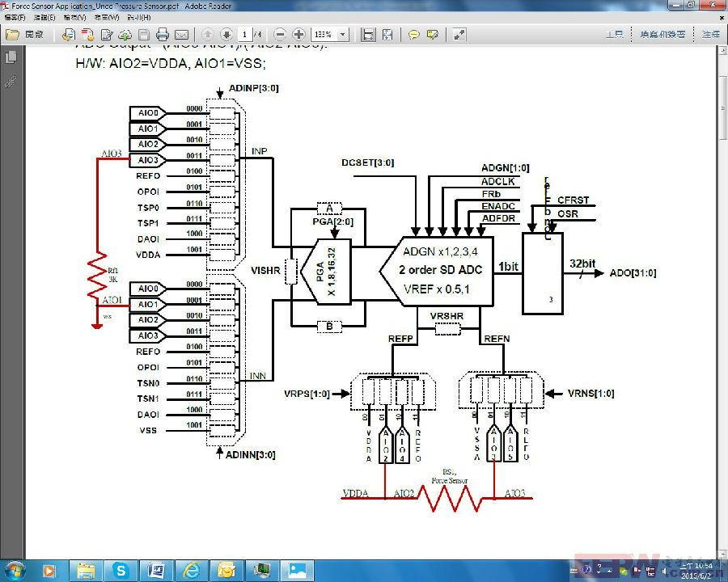Image resolution: width=728 pixels, height=582 pixels.
Task: Open the Fill & Sign pane button
Action: [662, 34]
